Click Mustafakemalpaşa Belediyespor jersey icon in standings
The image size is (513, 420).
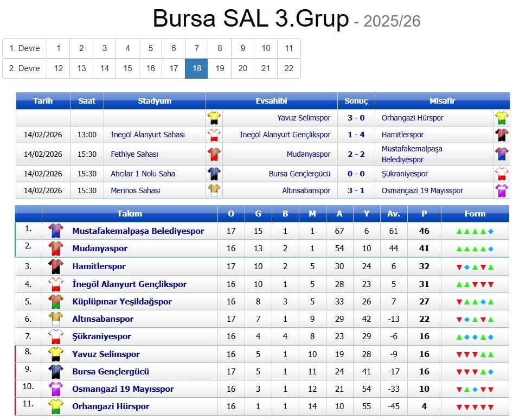56,231
